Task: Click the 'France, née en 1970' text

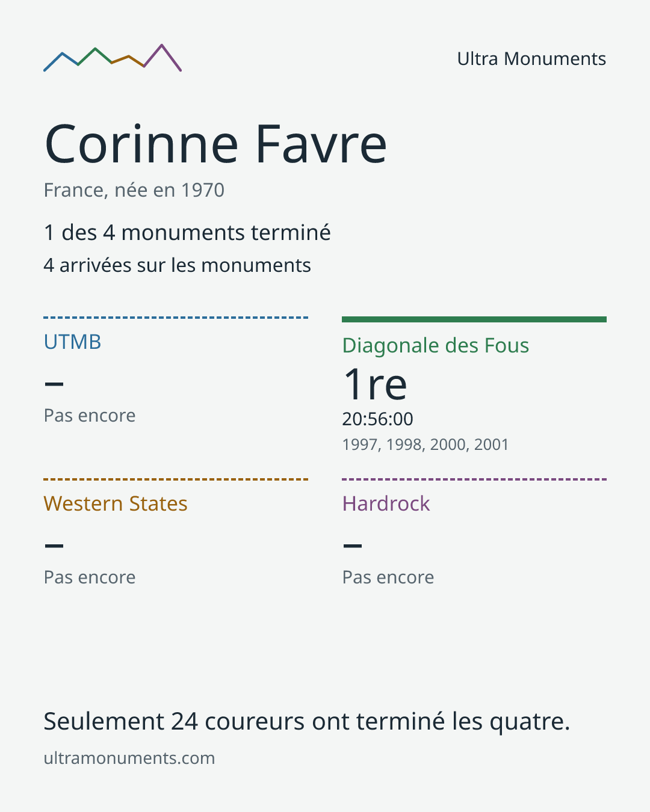Action: (x=134, y=190)
